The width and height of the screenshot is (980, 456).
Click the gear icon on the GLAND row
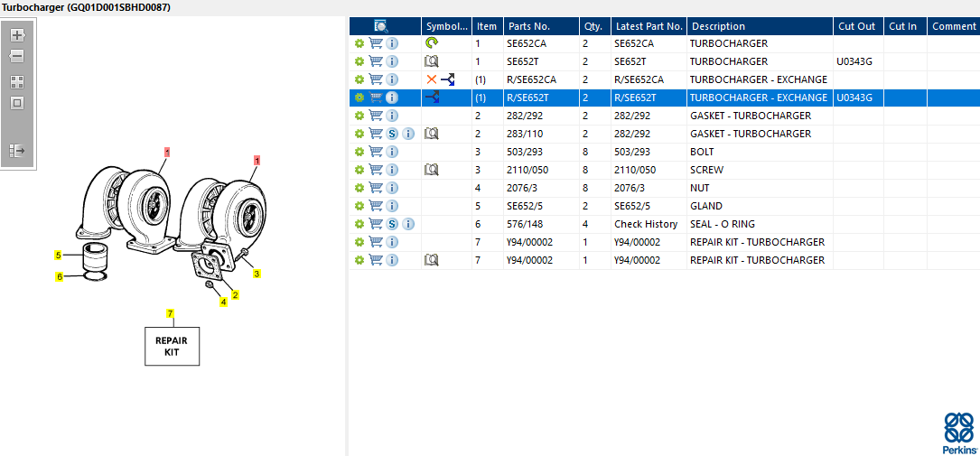[x=359, y=206]
